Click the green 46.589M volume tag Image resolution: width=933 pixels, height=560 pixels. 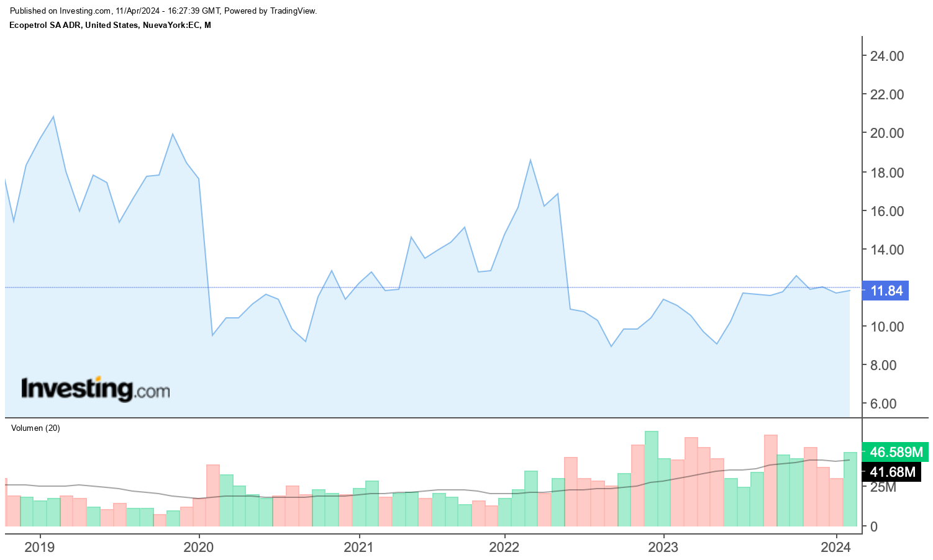point(895,452)
